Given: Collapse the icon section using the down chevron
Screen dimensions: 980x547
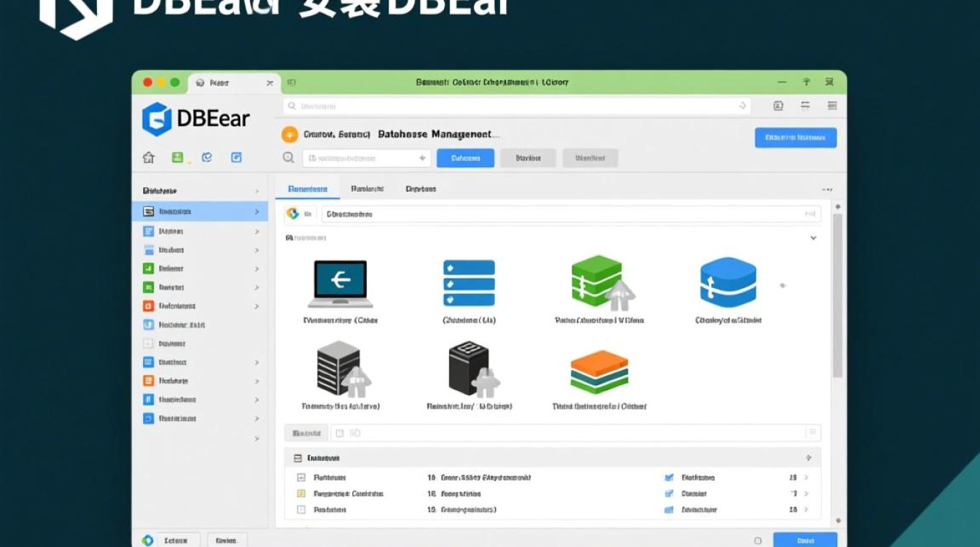Looking at the screenshot, I should pyautogui.click(x=813, y=238).
